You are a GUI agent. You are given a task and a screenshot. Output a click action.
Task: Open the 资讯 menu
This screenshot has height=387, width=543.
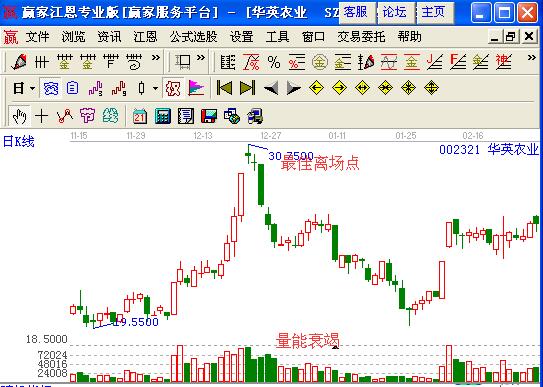pyautogui.click(x=109, y=36)
